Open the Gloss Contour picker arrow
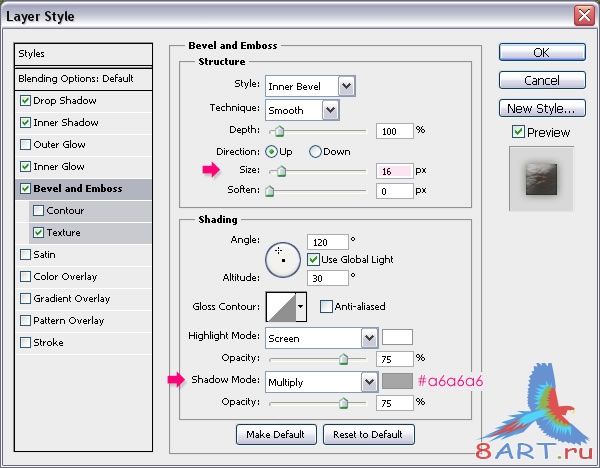The height and width of the screenshot is (468, 600). point(301,307)
